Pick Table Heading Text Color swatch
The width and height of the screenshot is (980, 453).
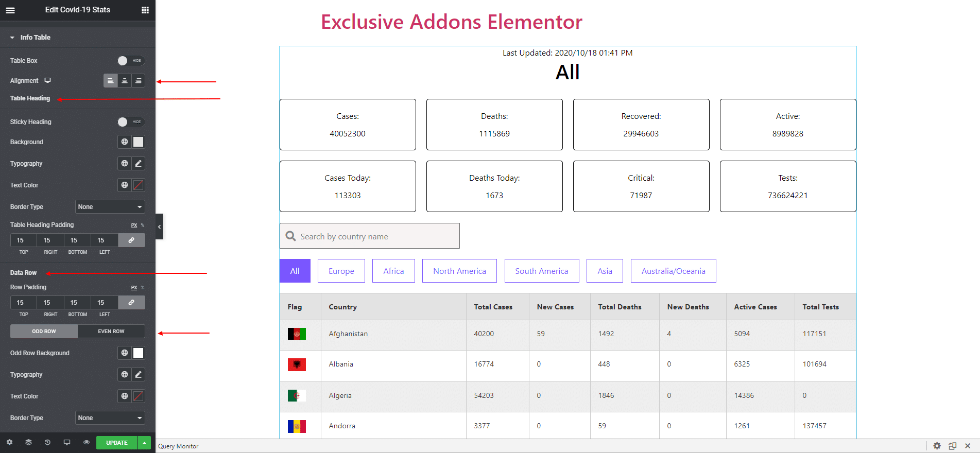tap(139, 185)
